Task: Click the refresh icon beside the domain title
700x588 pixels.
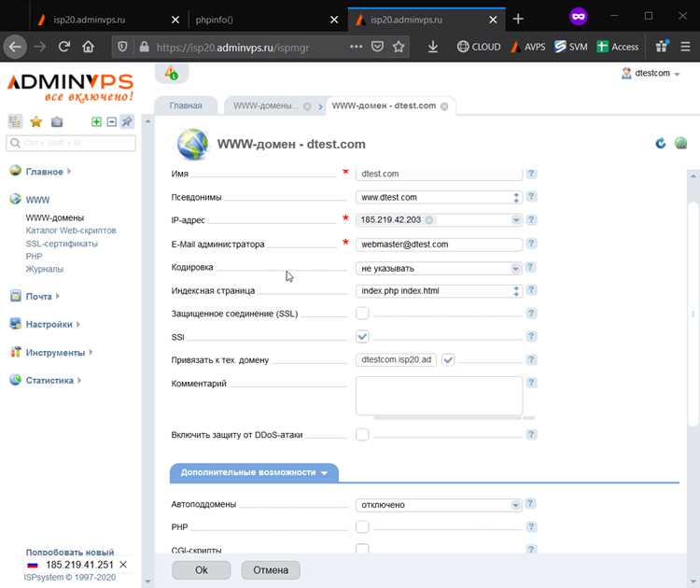Action: 661,143
